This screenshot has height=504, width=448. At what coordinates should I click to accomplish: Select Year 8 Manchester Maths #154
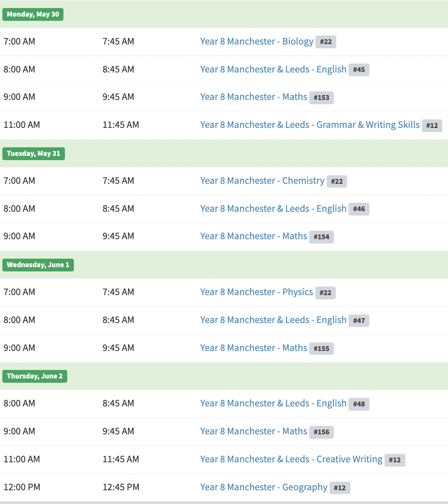pyautogui.click(x=253, y=236)
